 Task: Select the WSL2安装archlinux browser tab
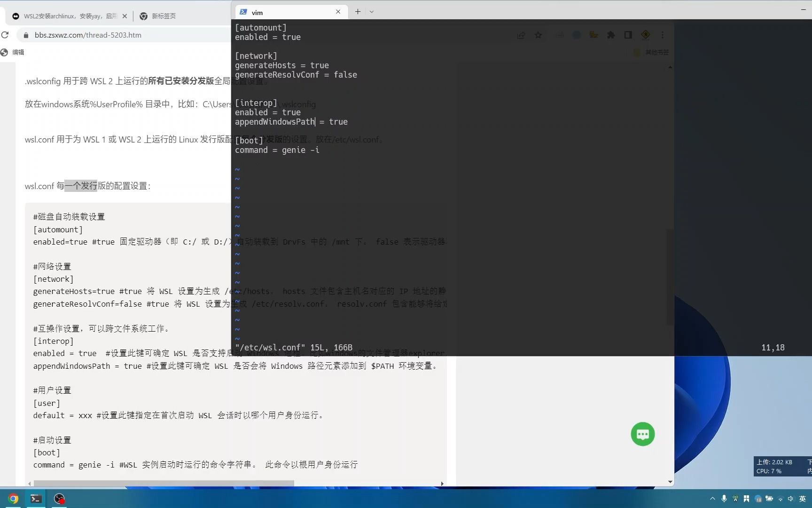(70, 16)
